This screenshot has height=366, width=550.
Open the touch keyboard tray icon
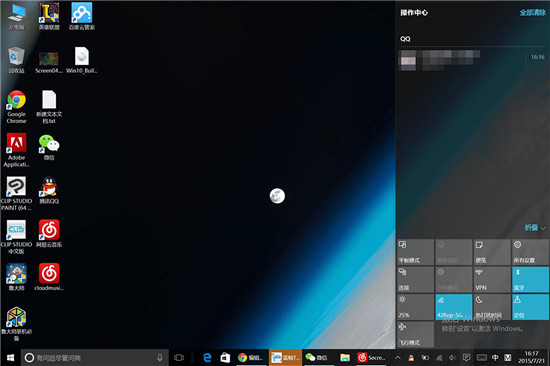click(481, 358)
